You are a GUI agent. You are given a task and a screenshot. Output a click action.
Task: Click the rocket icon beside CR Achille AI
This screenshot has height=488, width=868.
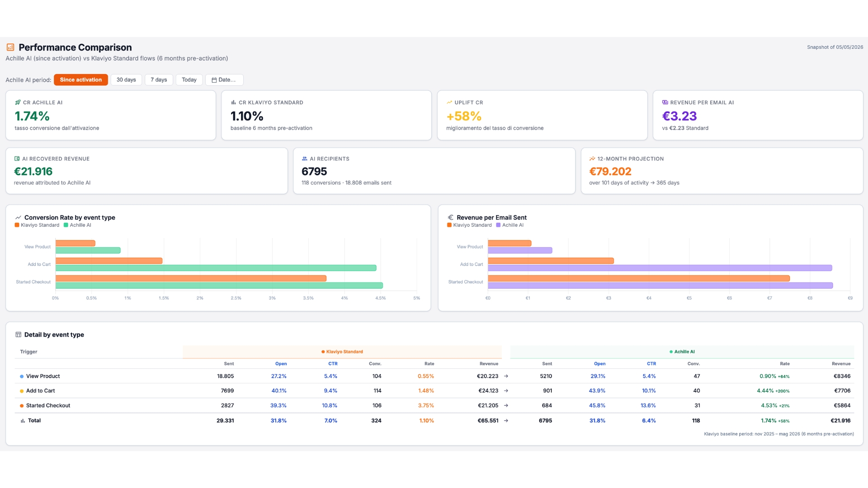tap(18, 103)
